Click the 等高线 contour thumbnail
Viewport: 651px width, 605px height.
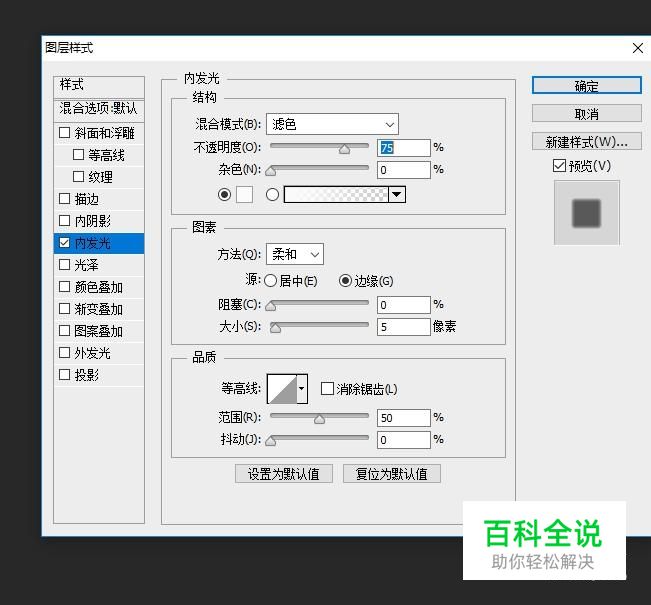[x=282, y=389]
